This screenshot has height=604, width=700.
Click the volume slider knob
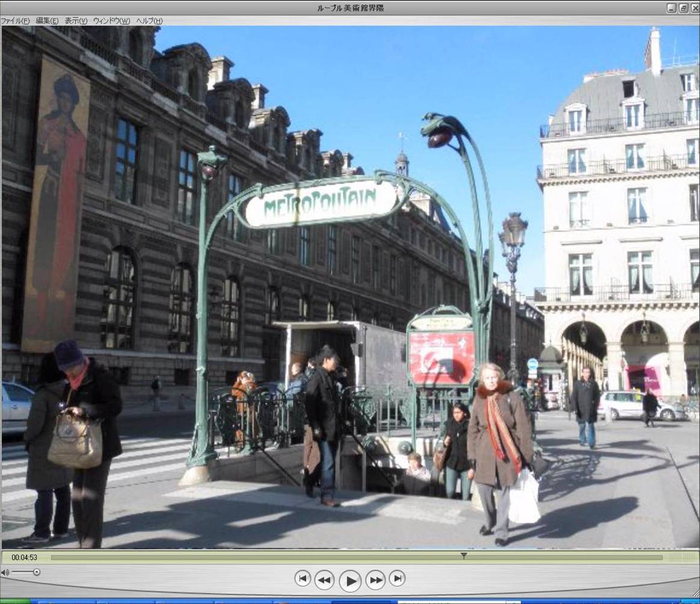(x=37, y=572)
